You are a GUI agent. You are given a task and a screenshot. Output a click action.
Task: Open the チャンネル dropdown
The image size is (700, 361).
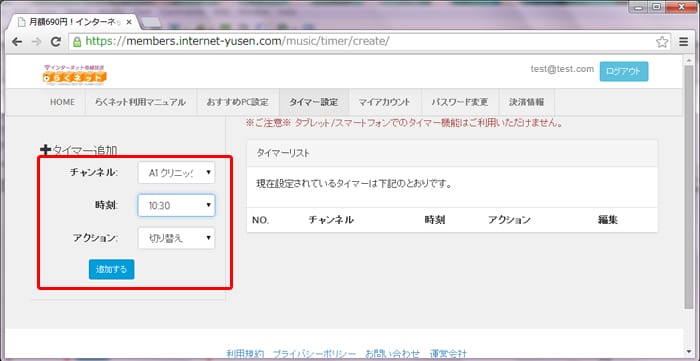[x=176, y=172]
